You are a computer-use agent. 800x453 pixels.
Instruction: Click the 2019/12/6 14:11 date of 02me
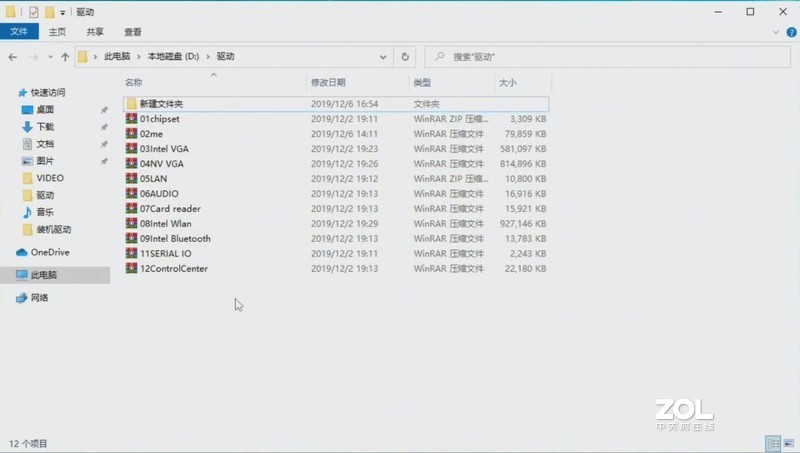tap(344, 134)
